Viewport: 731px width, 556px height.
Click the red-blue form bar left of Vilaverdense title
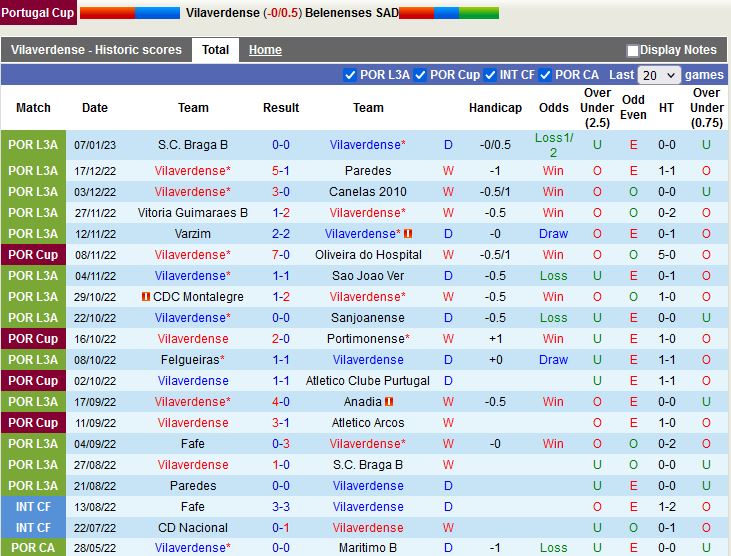123,13
